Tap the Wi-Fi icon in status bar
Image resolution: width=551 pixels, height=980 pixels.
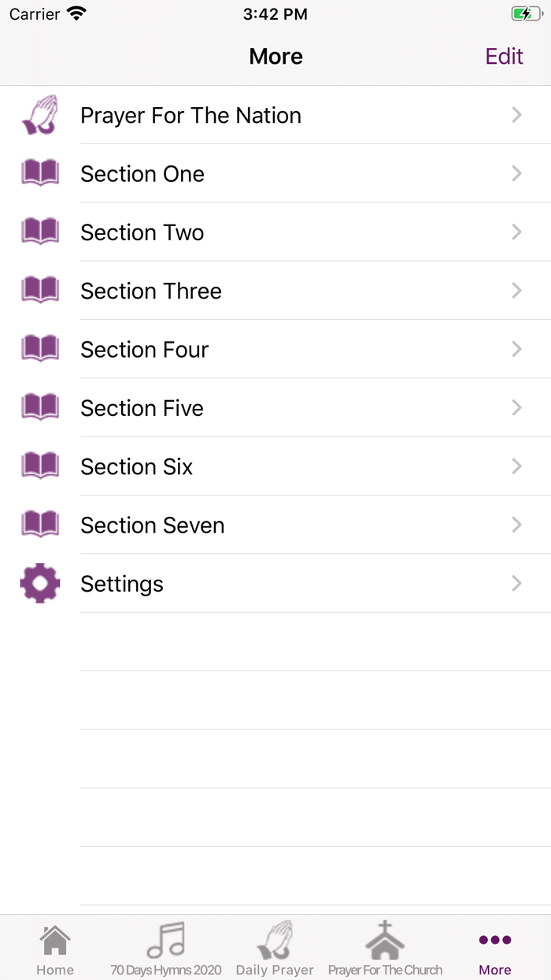[76, 13]
